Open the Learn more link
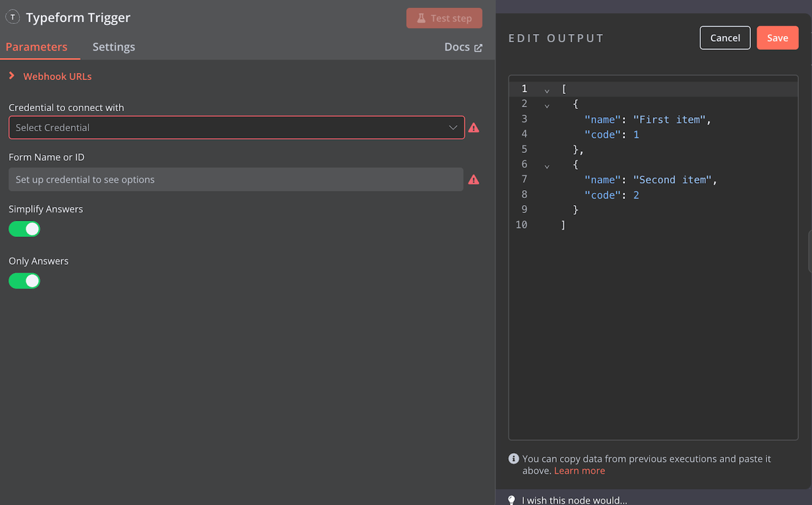 click(579, 471)
